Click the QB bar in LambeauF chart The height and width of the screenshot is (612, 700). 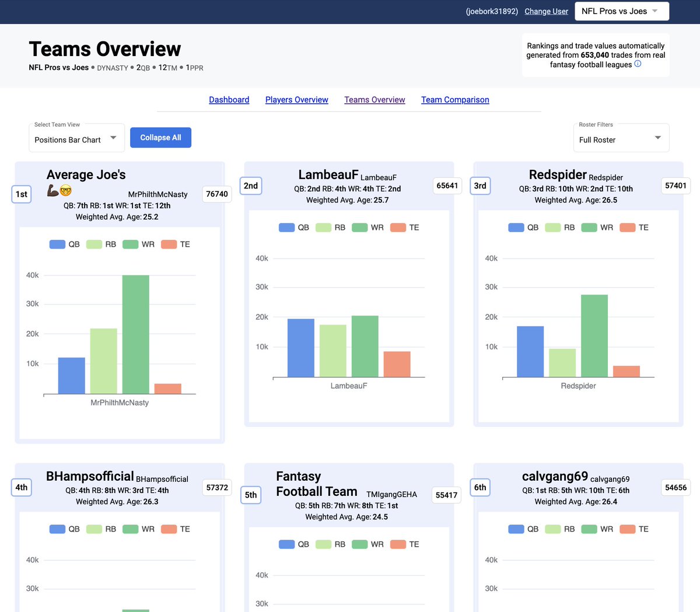(301, 348)
